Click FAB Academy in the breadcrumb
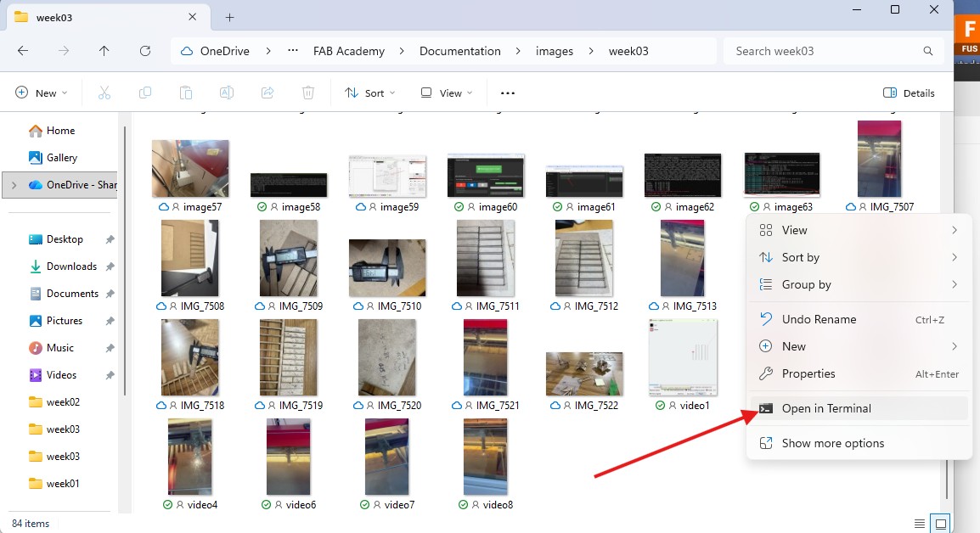The width and height of the screenshot is (980, 533). 349,51
